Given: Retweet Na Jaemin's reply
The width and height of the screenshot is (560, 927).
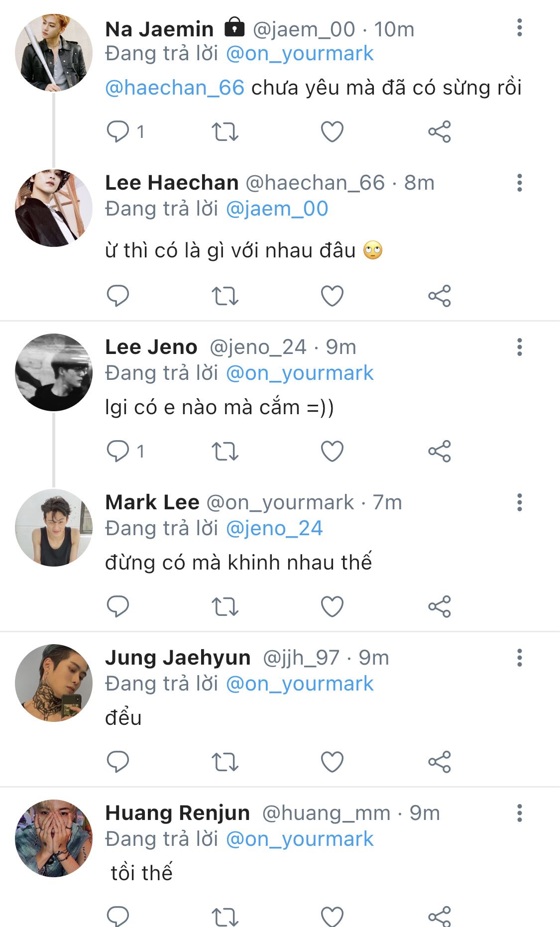Looking at the screenshot, I should pos(225,132).
